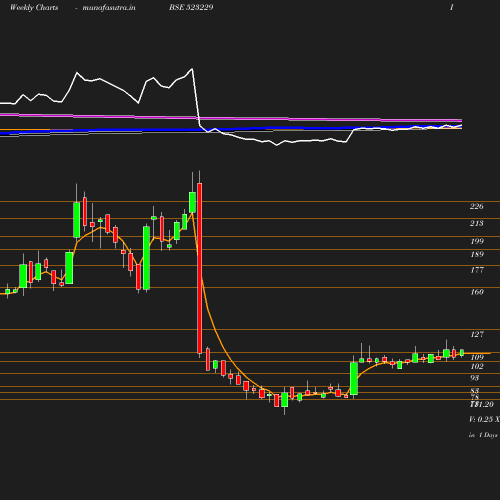
Task: Click the 213 price level label
Action: click(477, 223)
